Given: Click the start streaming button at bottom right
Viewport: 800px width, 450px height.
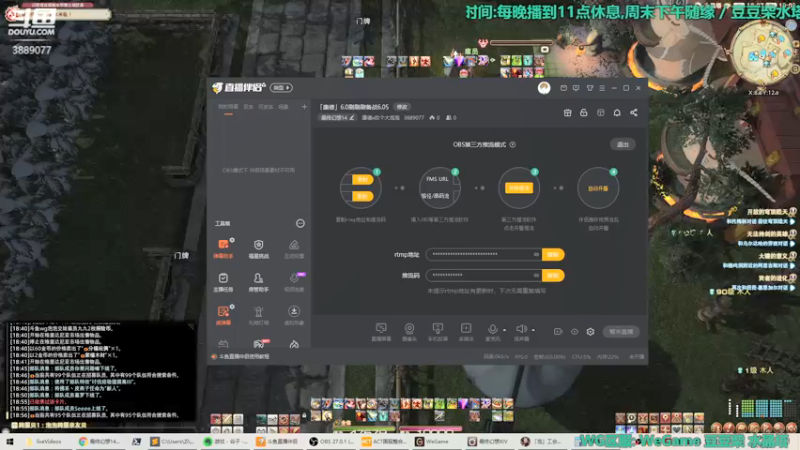Looking at the screenshot, I should [621, 332].
